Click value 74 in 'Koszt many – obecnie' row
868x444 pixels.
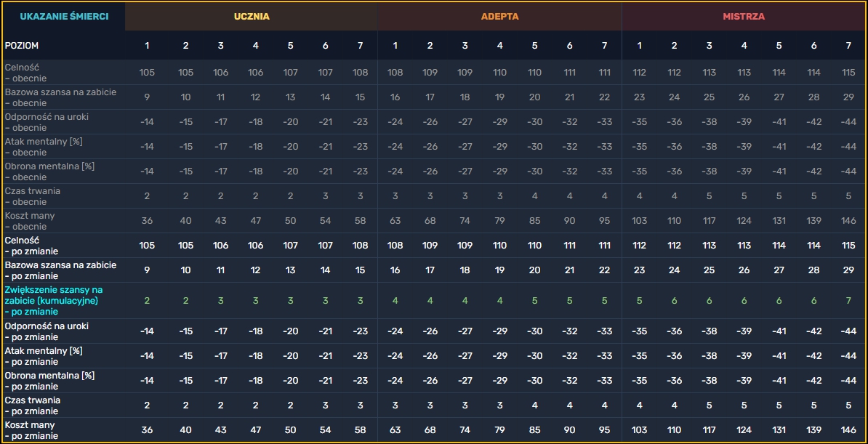coord(465,220)
